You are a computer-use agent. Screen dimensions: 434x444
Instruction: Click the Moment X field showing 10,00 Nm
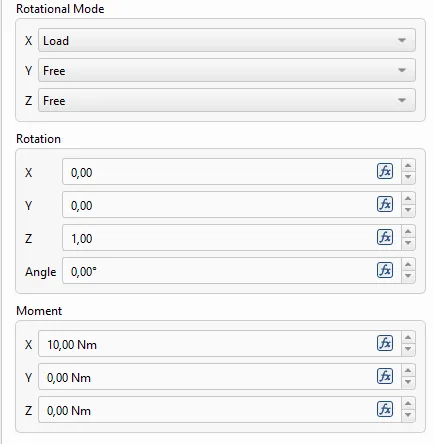coord(207,344)
